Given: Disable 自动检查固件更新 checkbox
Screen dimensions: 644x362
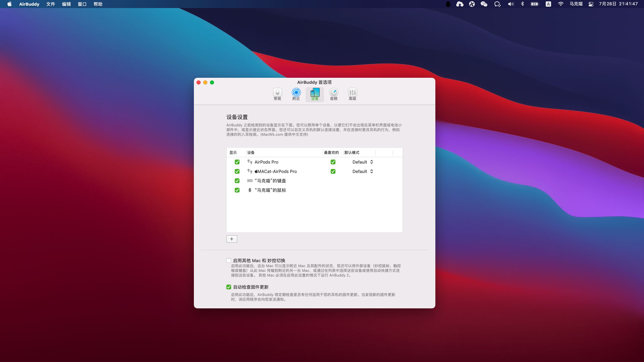Looking at the screenshot, I should 229,287.
